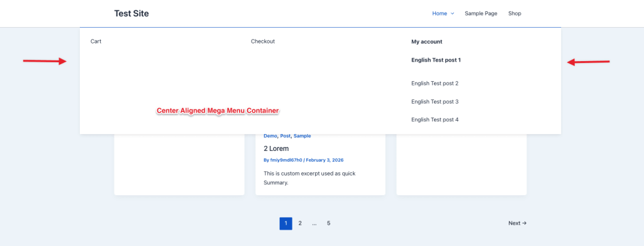
Task: Select pagination page 1
Action: 286,223
